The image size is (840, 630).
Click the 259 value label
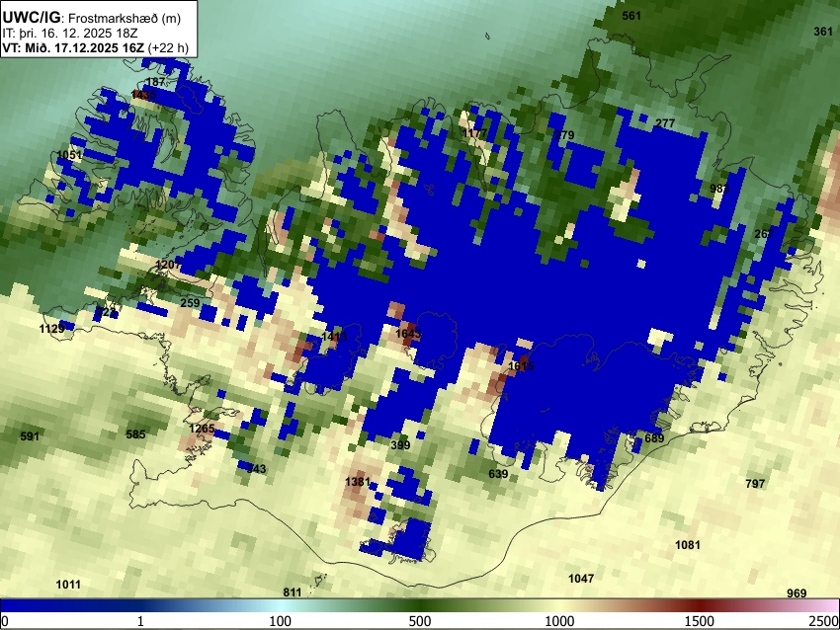click(x=190, y=303)
